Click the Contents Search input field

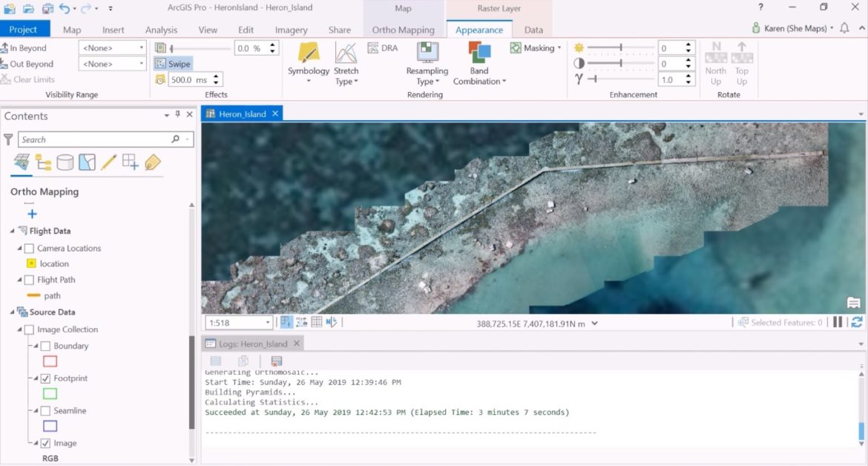pyautogui.click(x=105, y=140)
